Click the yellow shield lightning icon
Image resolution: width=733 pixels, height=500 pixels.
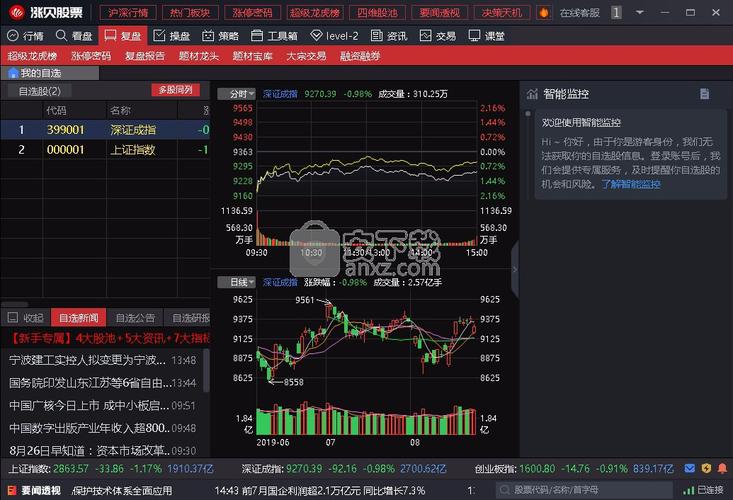coord(706,468)
